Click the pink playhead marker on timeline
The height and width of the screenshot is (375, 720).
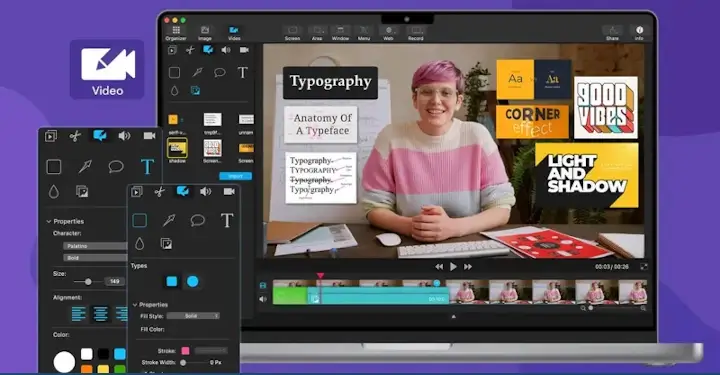320,276
